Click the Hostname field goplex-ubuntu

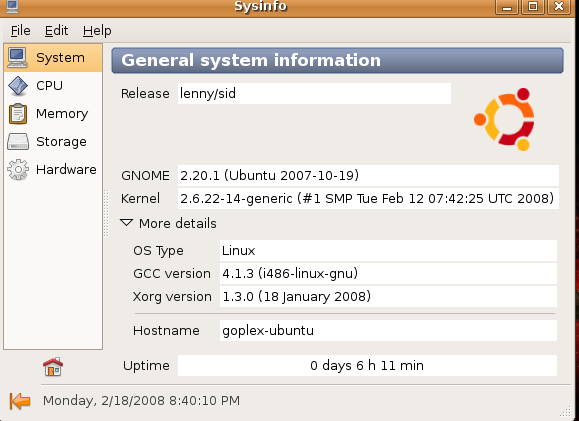point(388,330)
